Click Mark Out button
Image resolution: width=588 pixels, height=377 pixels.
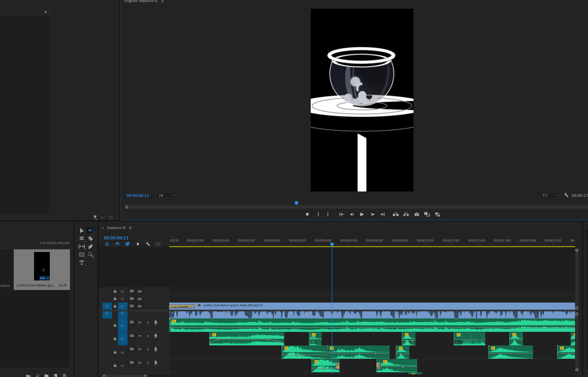328,214
